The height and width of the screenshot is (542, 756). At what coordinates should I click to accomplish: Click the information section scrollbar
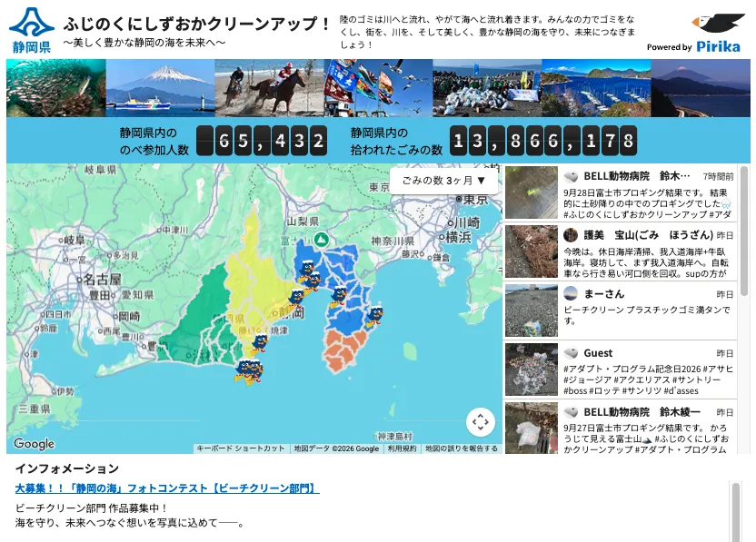pos(735,511)
